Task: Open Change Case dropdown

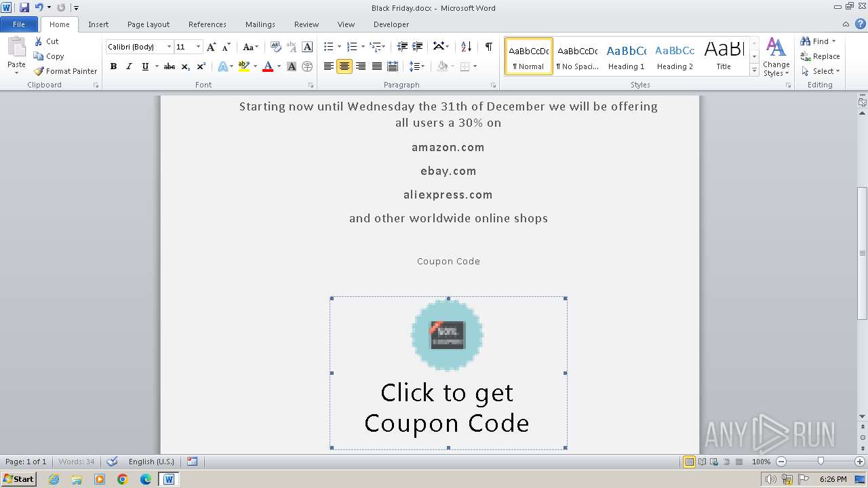Action: [250, 47]
